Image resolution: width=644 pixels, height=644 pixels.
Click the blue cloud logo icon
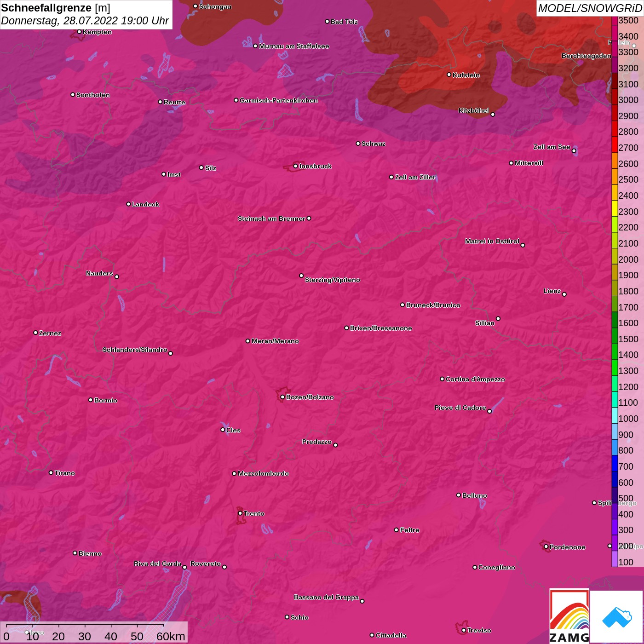(616, 616)
